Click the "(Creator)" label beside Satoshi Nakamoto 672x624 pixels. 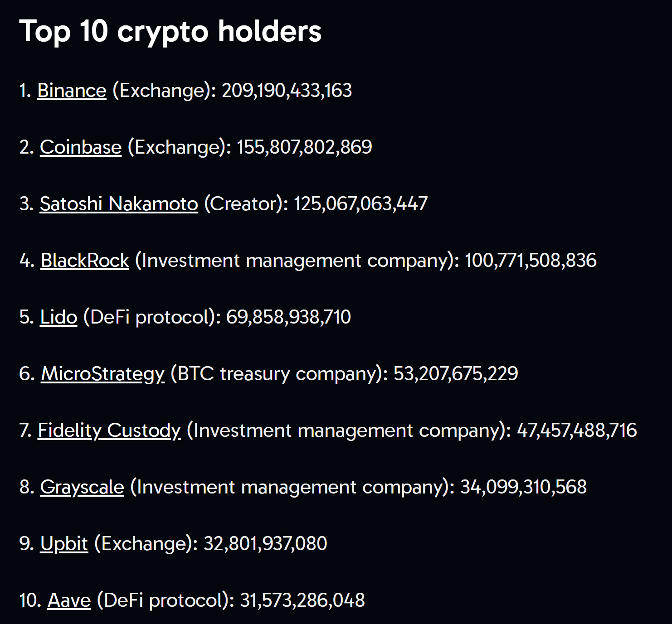point(246,204)
